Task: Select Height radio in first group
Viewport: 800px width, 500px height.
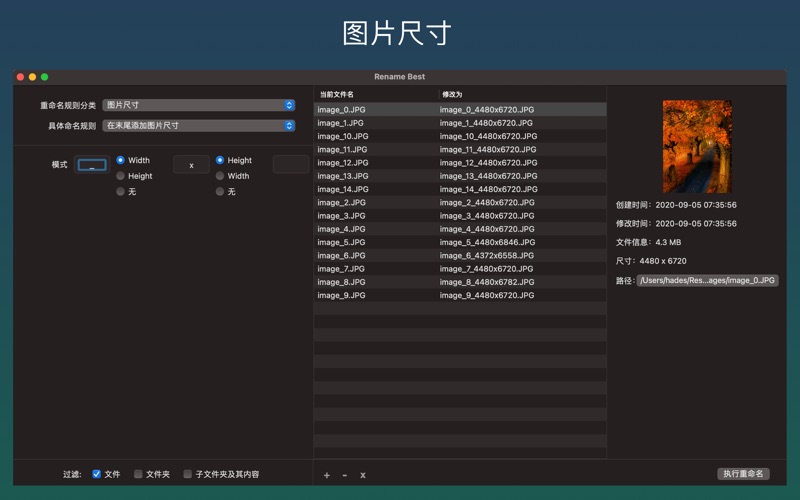Action: point(121,176)
